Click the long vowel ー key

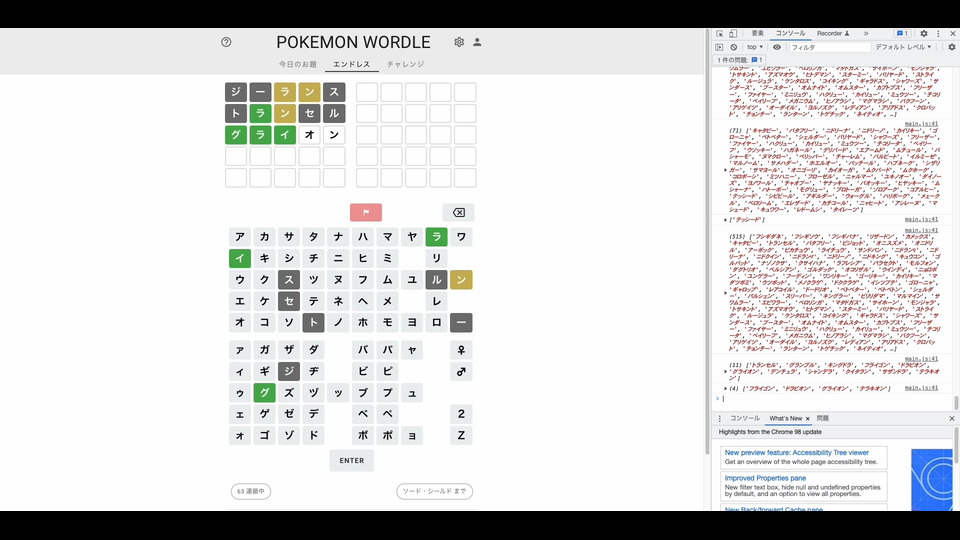pos(461,323)
